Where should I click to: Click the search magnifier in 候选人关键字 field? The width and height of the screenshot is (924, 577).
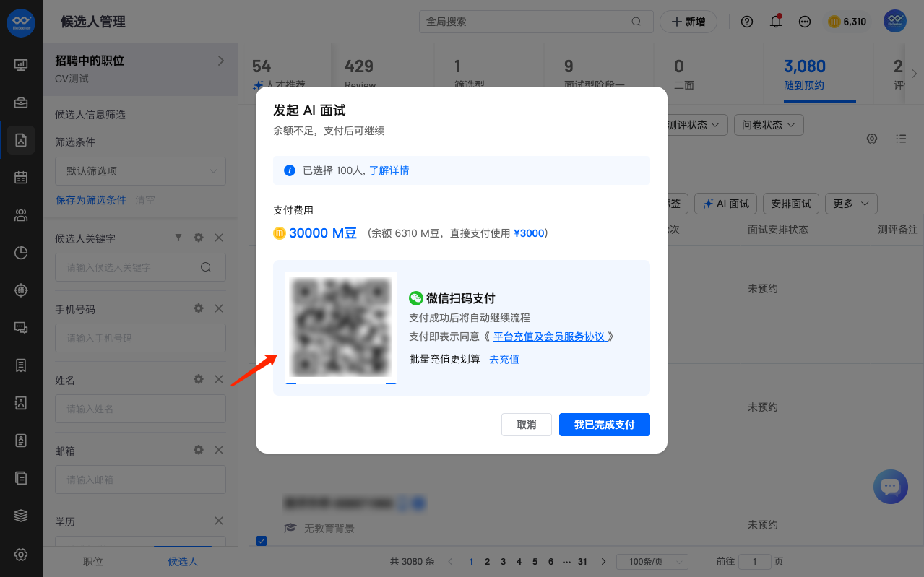click(206, 267)
